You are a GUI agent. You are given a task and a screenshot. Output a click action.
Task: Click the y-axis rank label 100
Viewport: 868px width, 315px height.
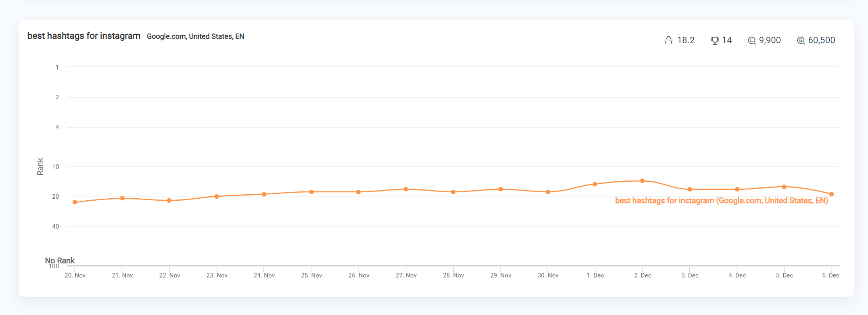click(x=54, y=266)
